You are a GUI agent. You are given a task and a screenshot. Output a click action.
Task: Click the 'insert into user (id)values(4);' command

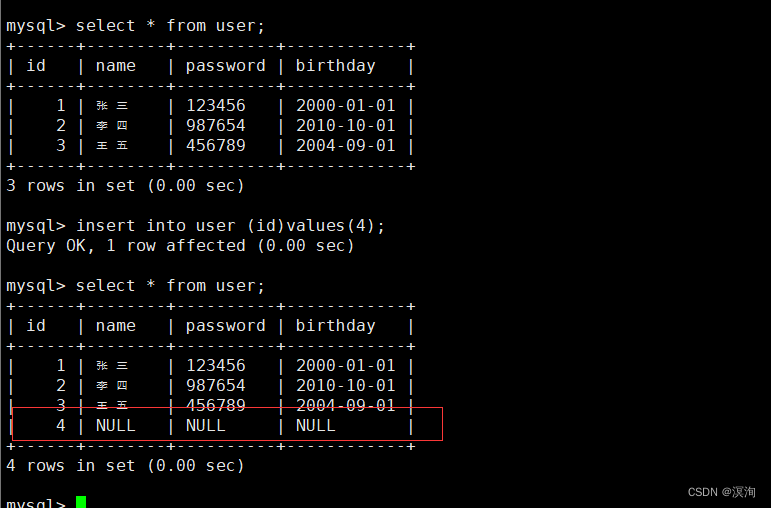(x=230, y=226)
